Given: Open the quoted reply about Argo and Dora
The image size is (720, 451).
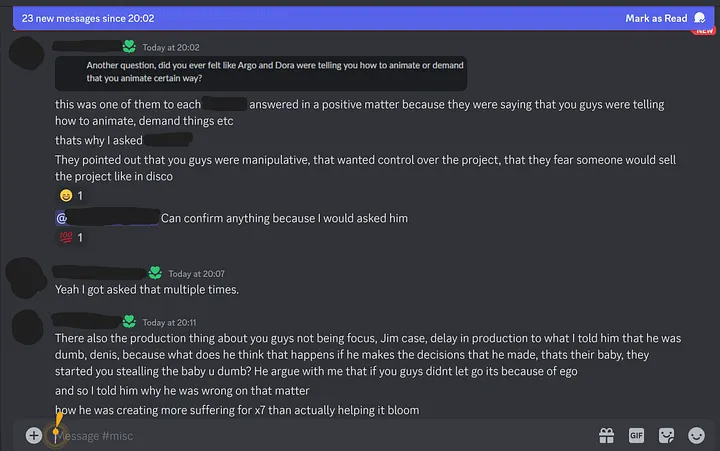Looking at the screenshot, I should coord(260,71).
